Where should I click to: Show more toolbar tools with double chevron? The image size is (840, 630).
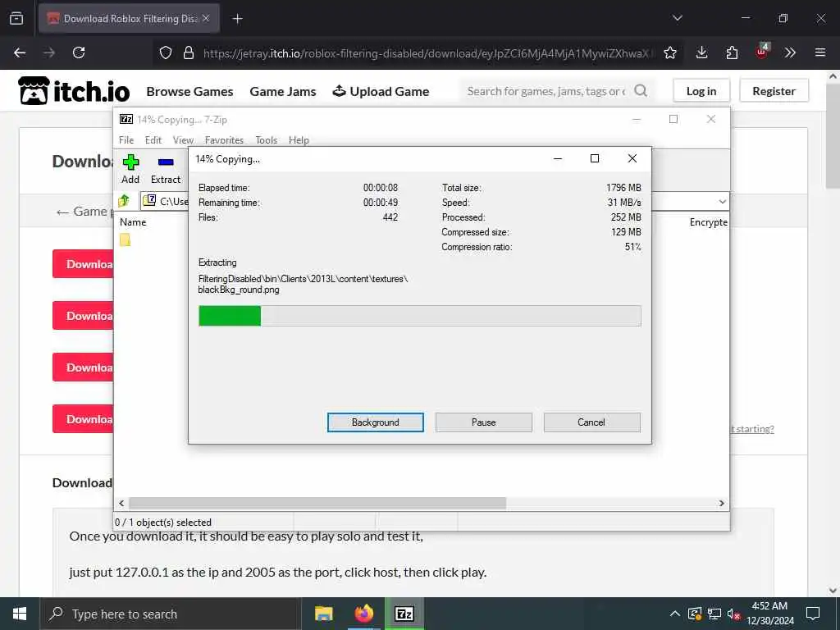point(790,52)
